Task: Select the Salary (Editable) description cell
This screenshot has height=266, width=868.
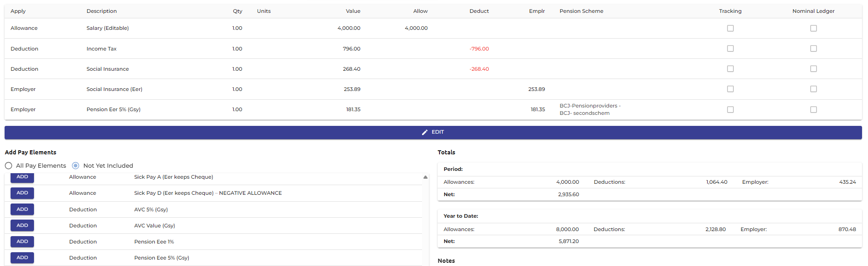Action: point(107,28)
